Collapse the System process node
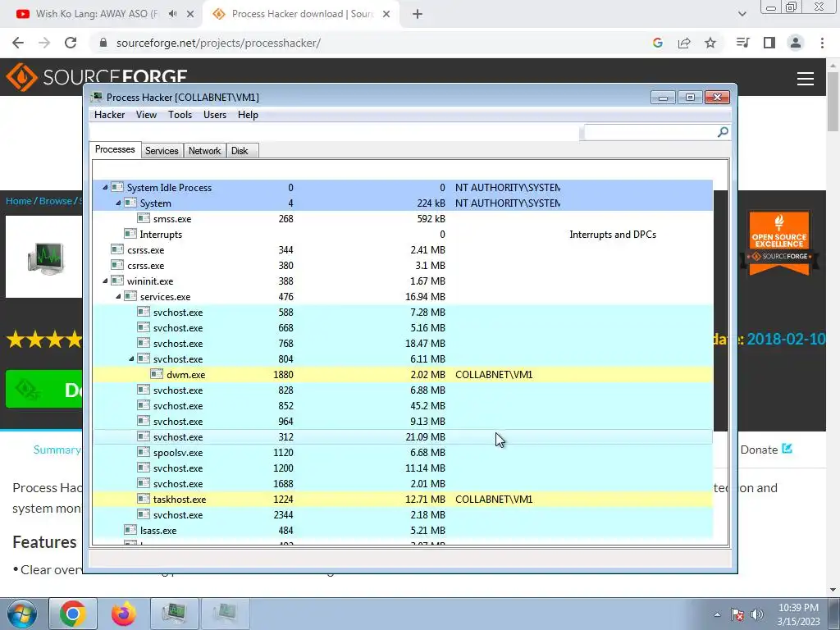 118,203
